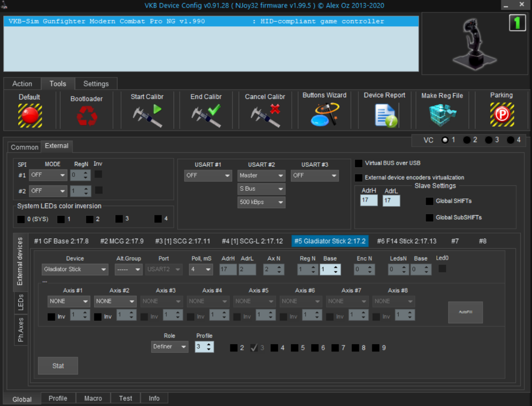Toggle the Axis #1 Inv checkbox
The image size is (532, 406).
(51, 317)
